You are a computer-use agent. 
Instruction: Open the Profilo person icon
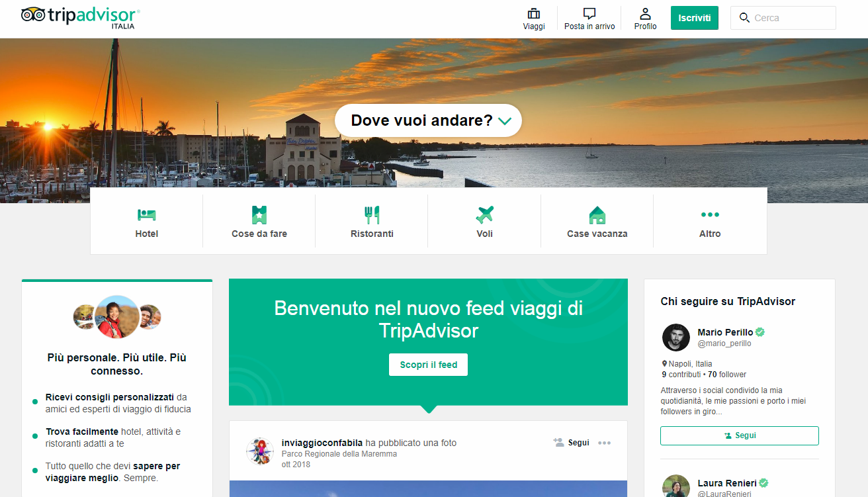click(x=645, y=14)
